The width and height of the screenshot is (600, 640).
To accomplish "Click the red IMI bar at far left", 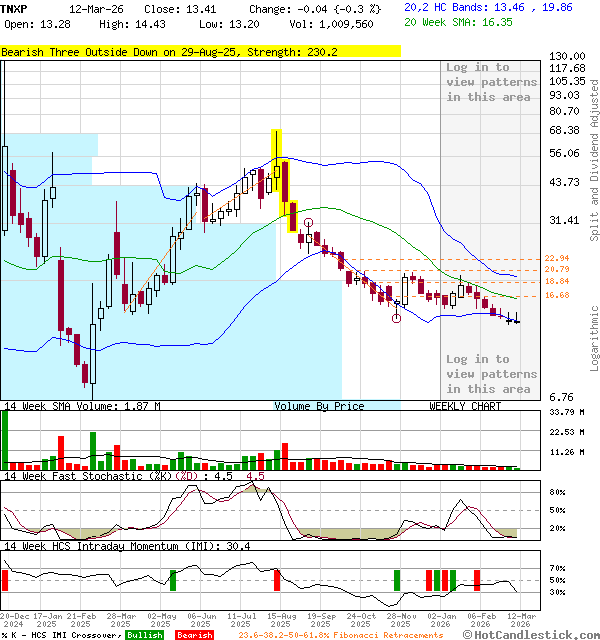I will (5, 580).
